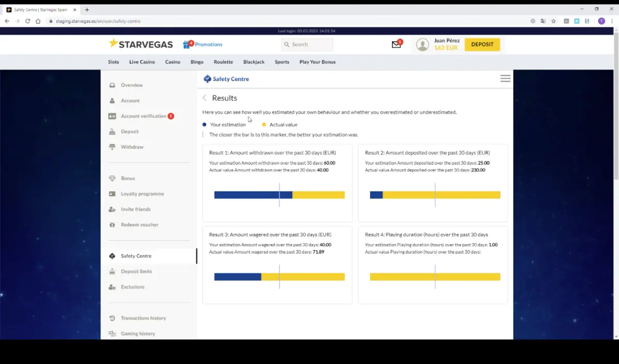Click the yellow DEPOSIT button
The height and width of the screenshot is (364, 619).
[x=482, y=44]
